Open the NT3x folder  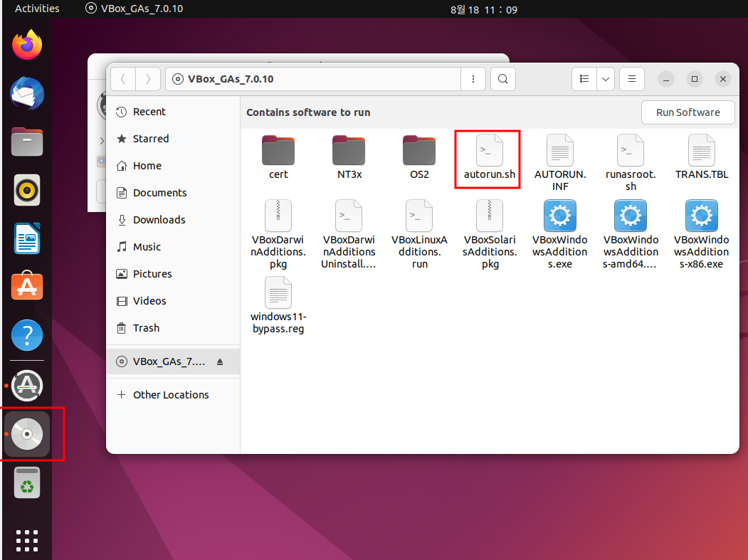(x=349, y=157)
